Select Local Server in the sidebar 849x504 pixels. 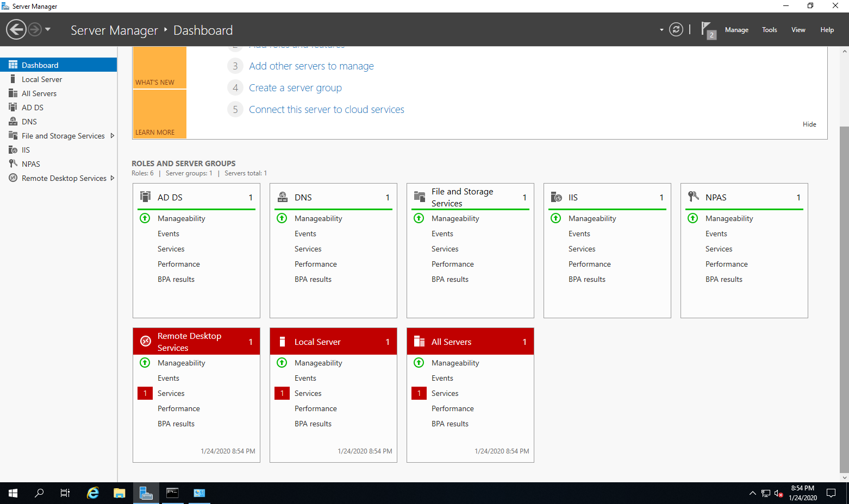pyautogui.click(x=42, y=79)
